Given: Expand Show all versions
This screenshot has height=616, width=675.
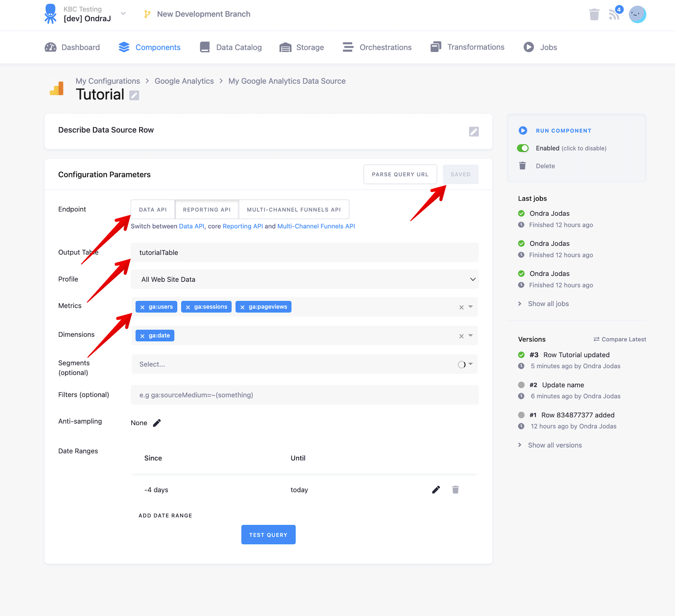Looking at the screenshot, I should pos(555,445).
